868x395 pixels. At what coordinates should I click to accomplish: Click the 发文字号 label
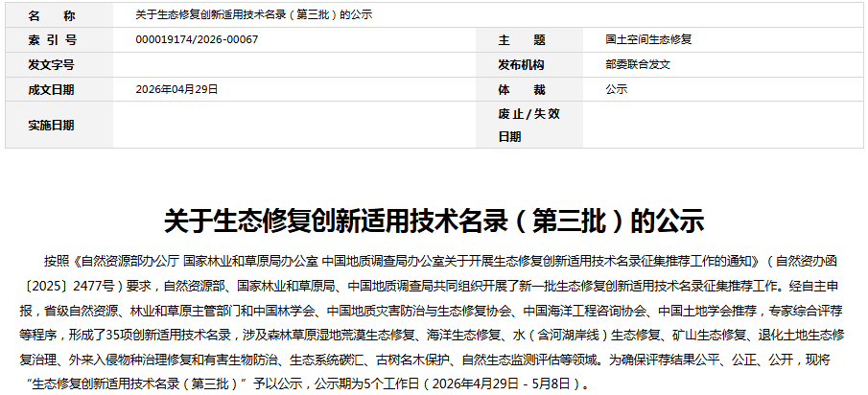51,65
